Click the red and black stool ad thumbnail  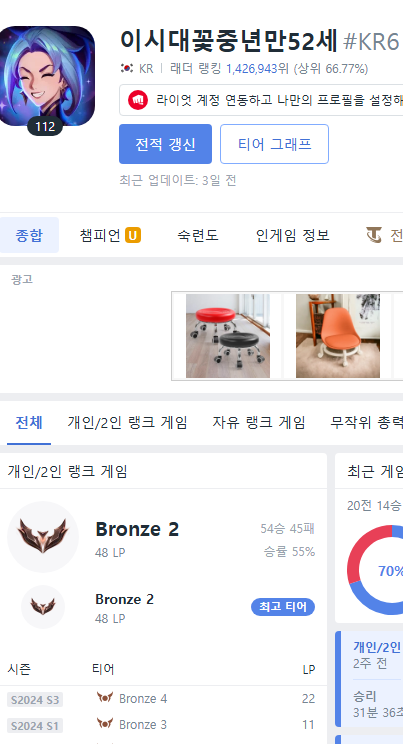click(228, 336)
